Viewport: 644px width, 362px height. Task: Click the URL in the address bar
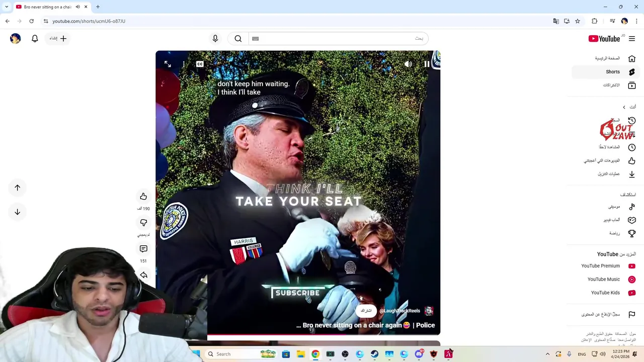[89, 21]
